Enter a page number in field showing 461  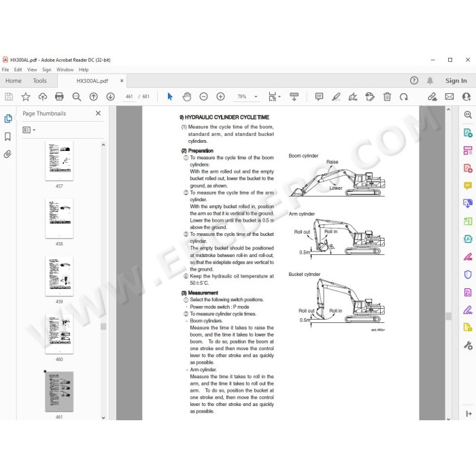pos(129,97)
